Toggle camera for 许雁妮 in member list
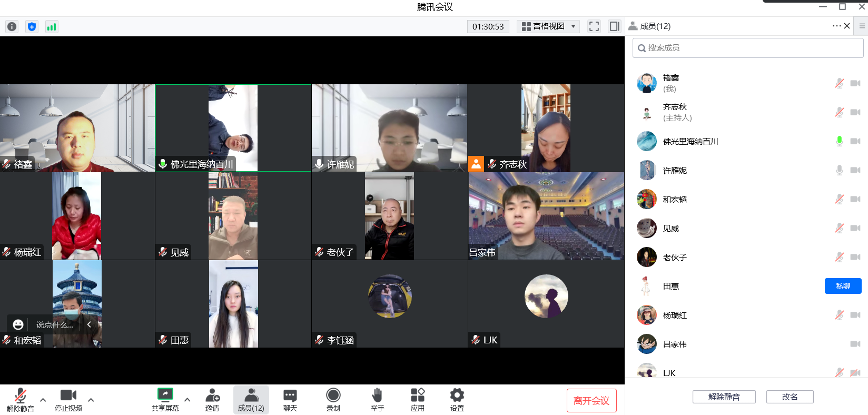This screenshot has height=415, width=868. coord(855,170)
